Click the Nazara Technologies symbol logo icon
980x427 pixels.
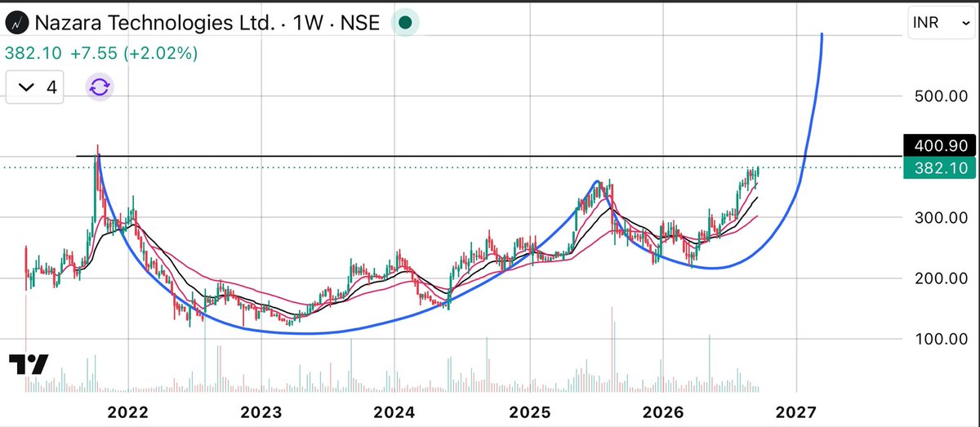tap(17, 23)
